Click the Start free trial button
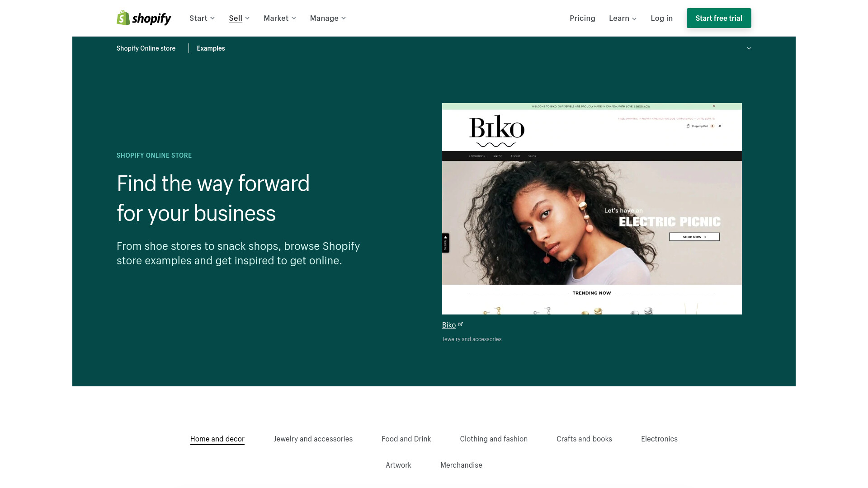Viewport: 868px width, 488px height. pyautogui.click(x=719, y=18)
